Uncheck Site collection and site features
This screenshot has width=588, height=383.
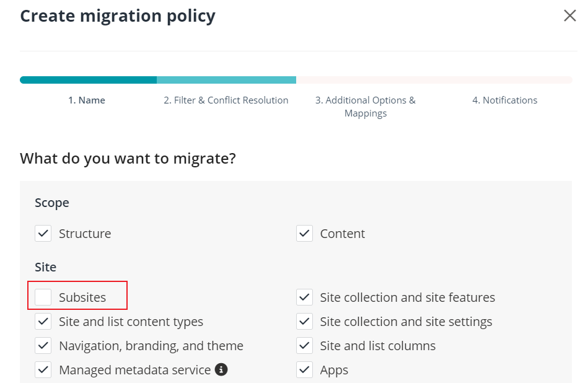pyautogui.click(x=304, y=297)
